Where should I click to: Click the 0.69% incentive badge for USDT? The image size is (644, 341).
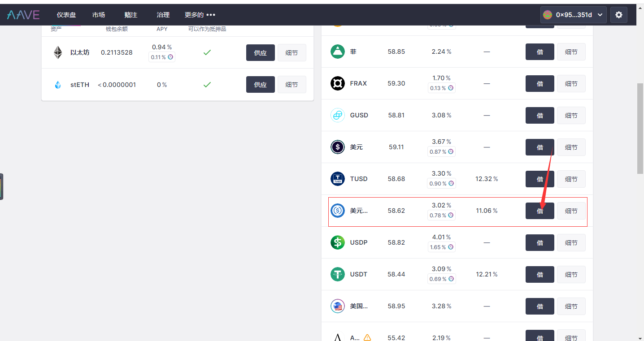click(442, 279)
